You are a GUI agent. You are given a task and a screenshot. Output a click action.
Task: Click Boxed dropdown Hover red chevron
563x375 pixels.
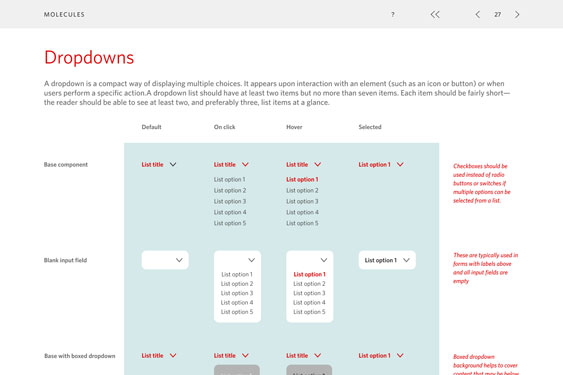317,356
